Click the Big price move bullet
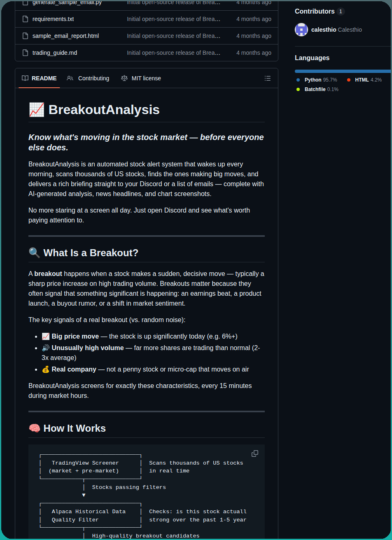This screenshot has width=392, height=540. 140,336
